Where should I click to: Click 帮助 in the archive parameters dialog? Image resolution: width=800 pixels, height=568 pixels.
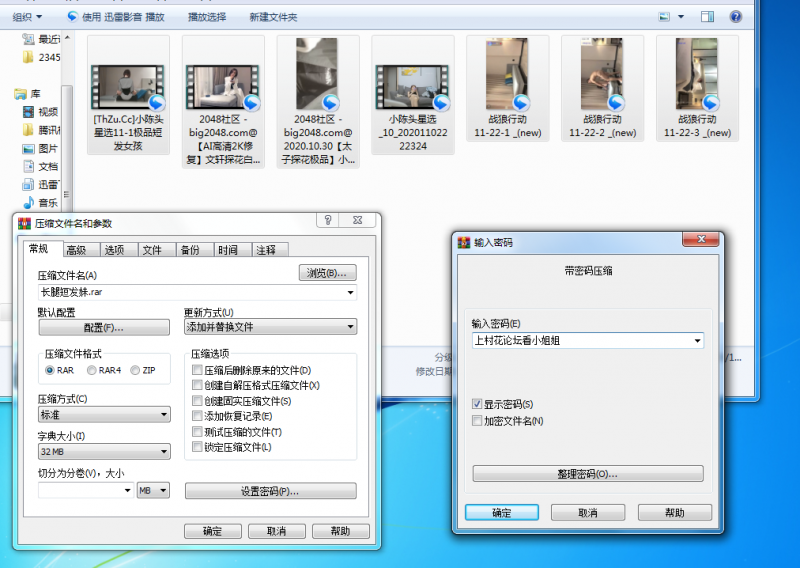[x=340, y=531]
